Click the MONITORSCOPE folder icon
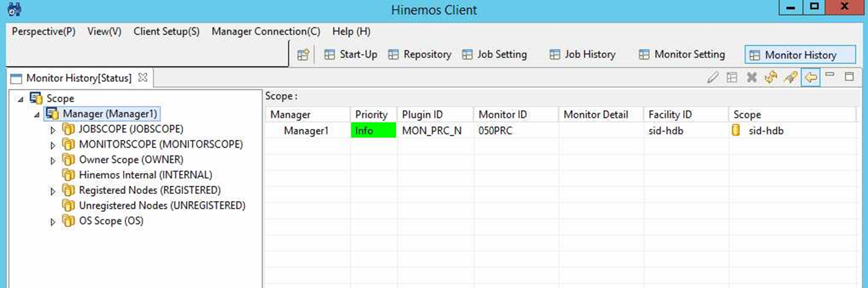The height and width of the screenshot is (288, 868). click(x=69, y=144)
